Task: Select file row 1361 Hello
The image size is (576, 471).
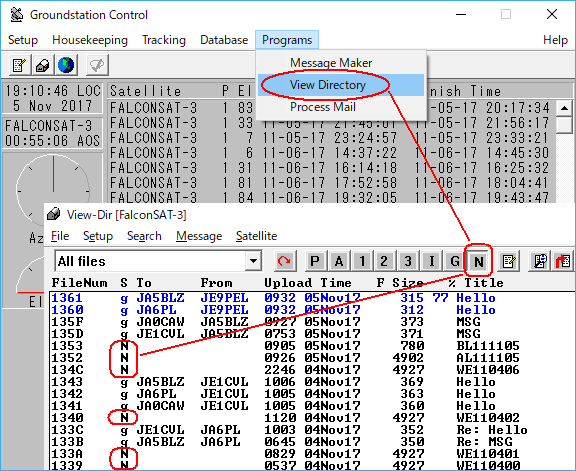Action: tap(312, 298)
